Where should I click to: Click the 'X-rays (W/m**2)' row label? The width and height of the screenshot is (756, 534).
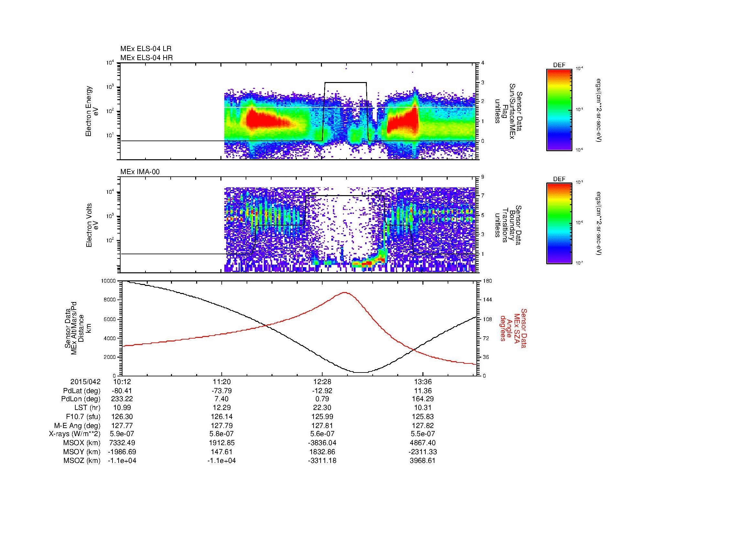pyautogui.click(x=75, y=434)
